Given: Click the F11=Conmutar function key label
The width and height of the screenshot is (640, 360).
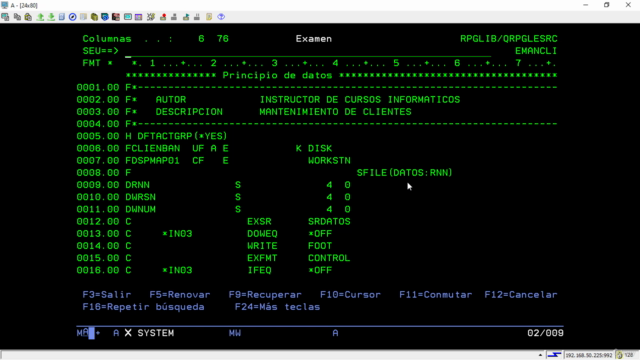Looking at the screenshot, I should click(436, 295).
